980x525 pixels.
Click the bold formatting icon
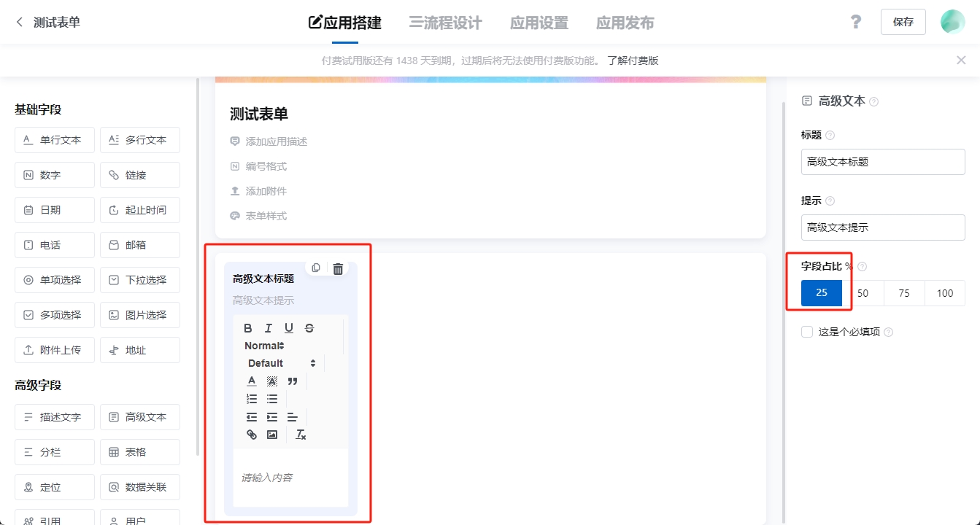point(248,328)
